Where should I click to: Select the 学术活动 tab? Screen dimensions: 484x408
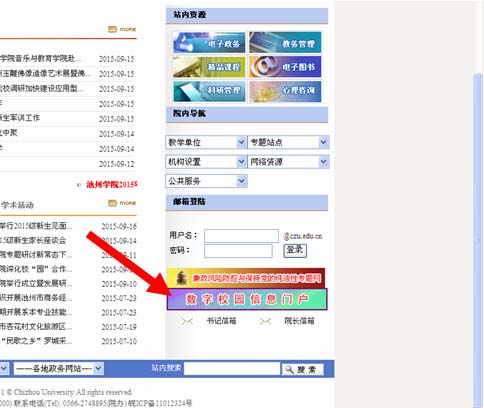click(x=18, y=205)
